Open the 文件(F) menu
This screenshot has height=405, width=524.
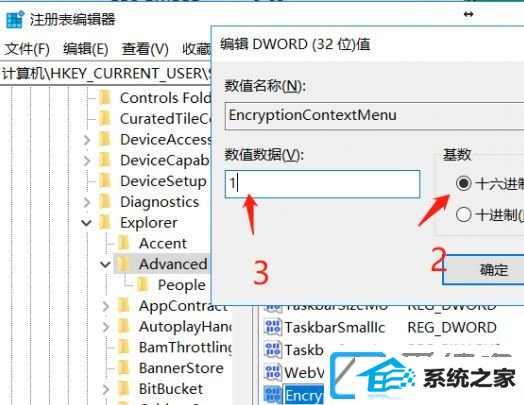[27, 49]
